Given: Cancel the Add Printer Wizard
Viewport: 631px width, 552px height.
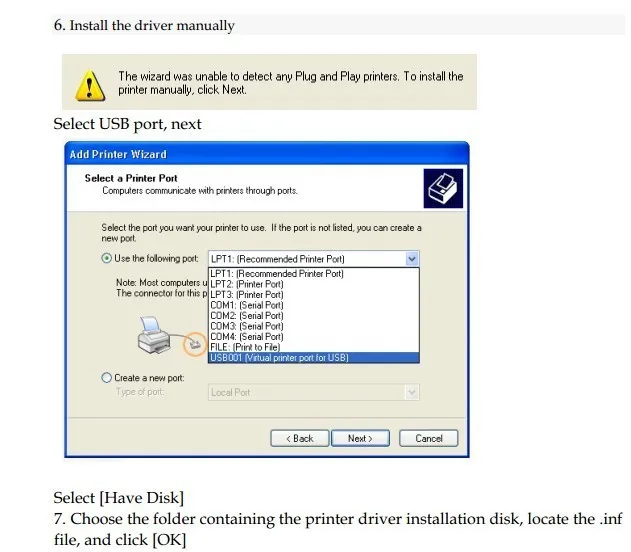Looking at the screenshot, I should click(x=429, y=438).
